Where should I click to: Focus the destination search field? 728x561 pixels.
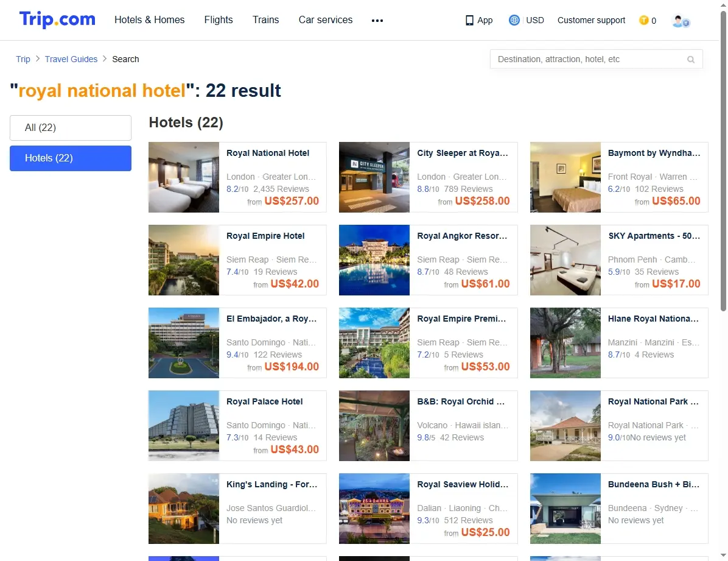[x=596, y=59]
